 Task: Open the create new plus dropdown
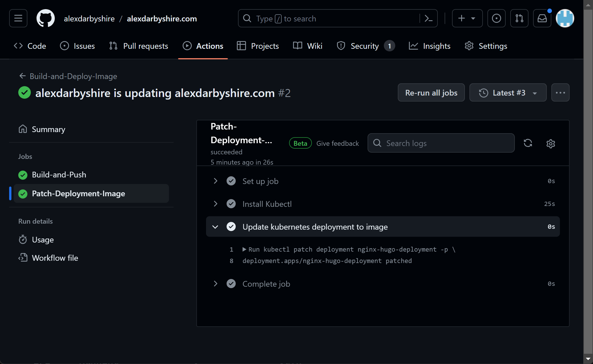point(467,19)
